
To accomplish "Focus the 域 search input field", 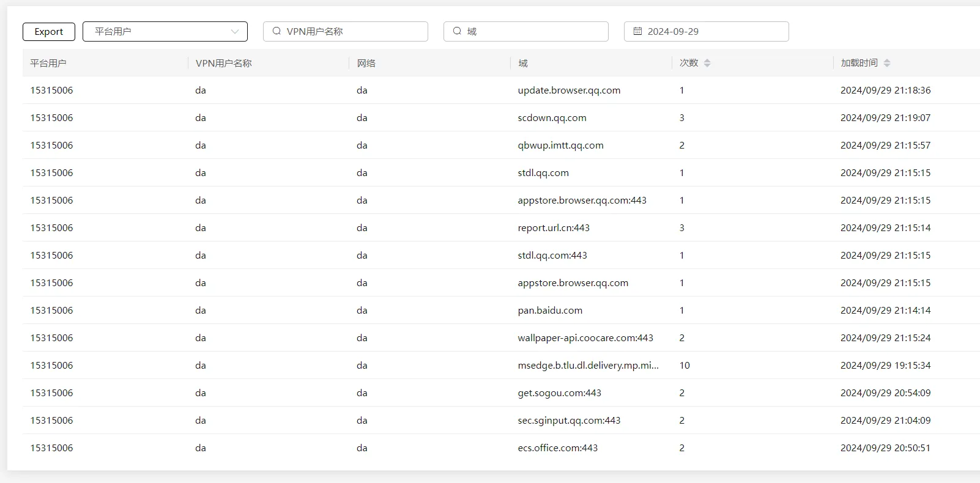I will coord(526,32).
